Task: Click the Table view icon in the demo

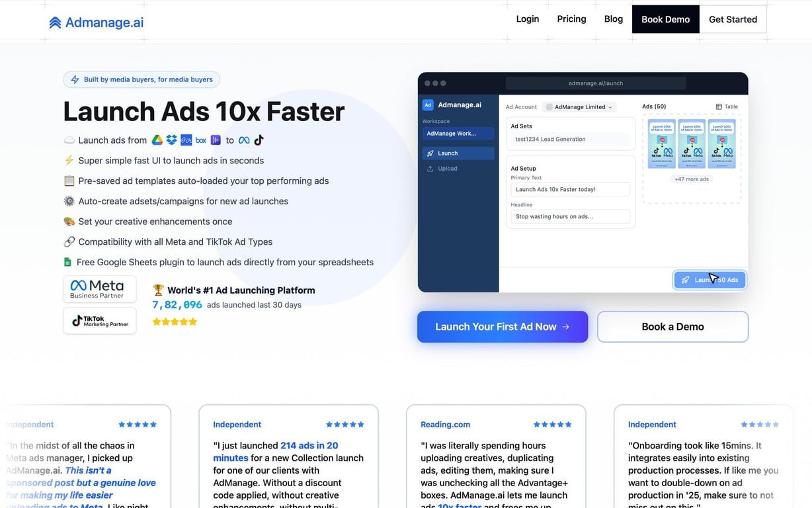Action: (x=719, y=106)
